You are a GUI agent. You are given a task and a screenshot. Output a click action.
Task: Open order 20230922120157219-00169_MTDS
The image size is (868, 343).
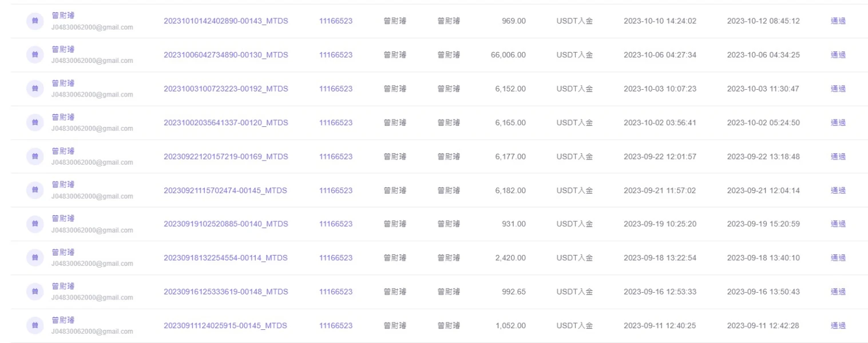pyautogui.click(x=225, y=157)
